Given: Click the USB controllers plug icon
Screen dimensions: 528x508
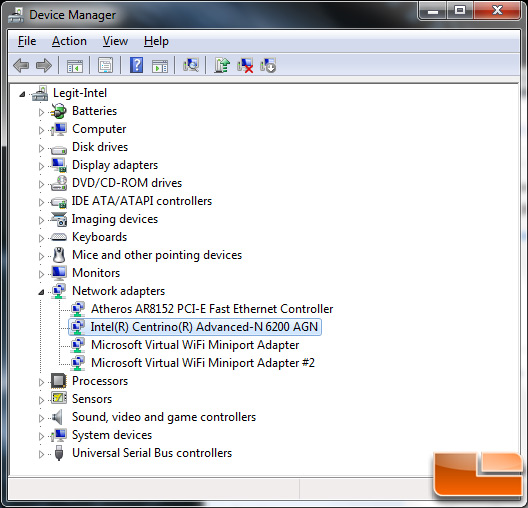Looking at the screenshot, I should coord(59,453).
